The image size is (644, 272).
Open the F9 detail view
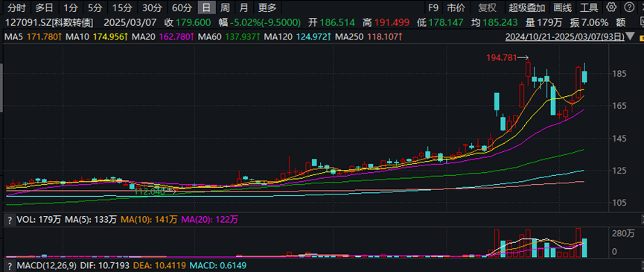[433, 7]
